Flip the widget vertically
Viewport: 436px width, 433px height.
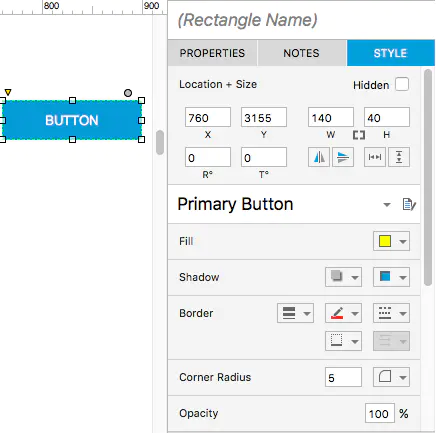coord(343,157)
